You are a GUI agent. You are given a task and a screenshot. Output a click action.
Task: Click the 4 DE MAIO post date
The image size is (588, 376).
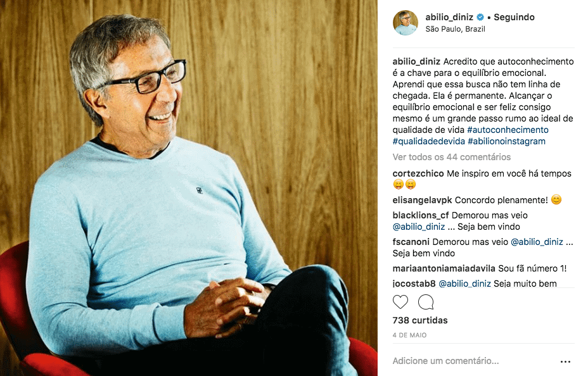(x=409, y=335)
